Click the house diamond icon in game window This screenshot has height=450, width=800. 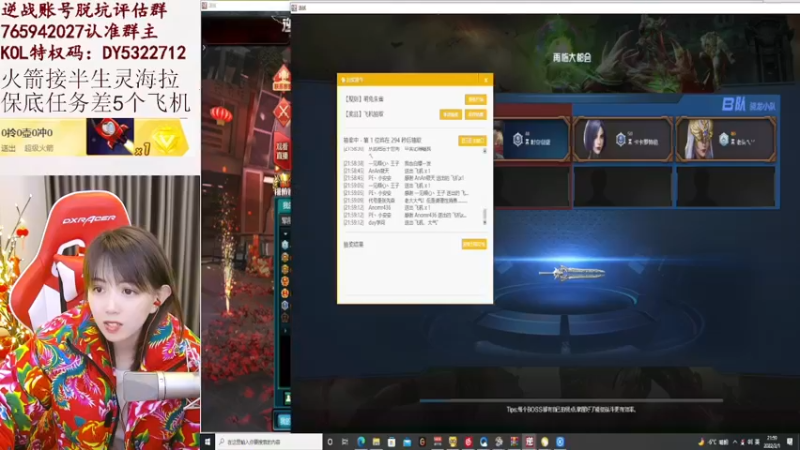[282, 79]
